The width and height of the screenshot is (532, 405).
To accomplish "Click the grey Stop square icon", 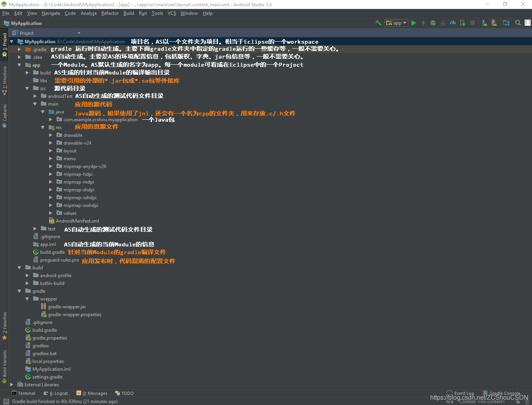I will [x=472, y=23].
